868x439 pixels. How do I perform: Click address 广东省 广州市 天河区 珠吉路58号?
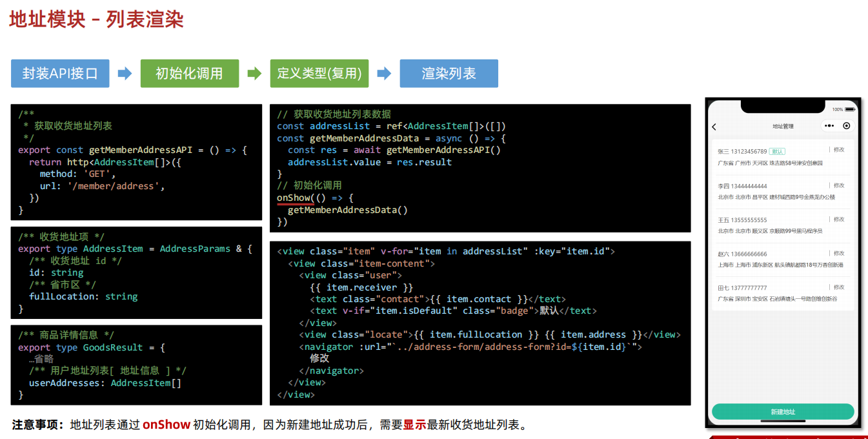tap(770, 163)
